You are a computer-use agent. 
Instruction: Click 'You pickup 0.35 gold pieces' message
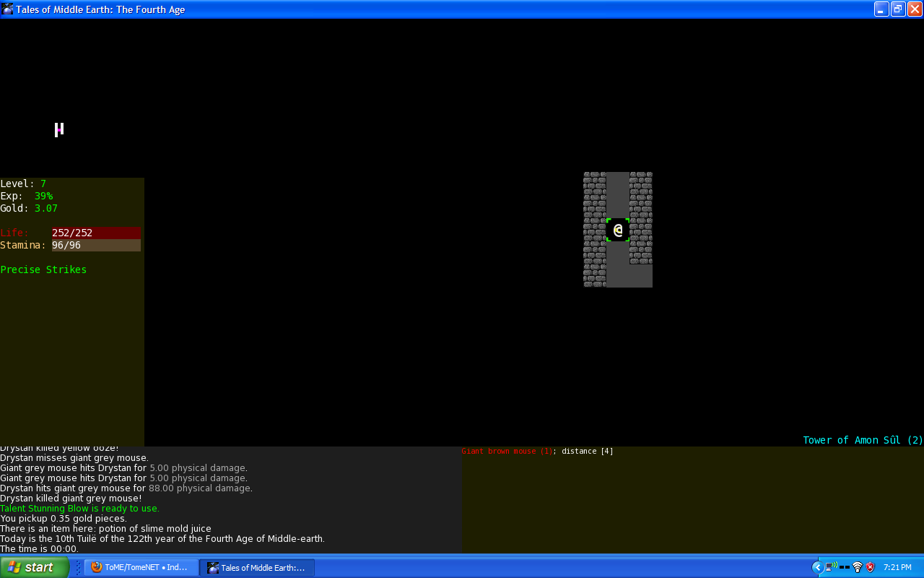pyautogui.click(x=64, y=518)
